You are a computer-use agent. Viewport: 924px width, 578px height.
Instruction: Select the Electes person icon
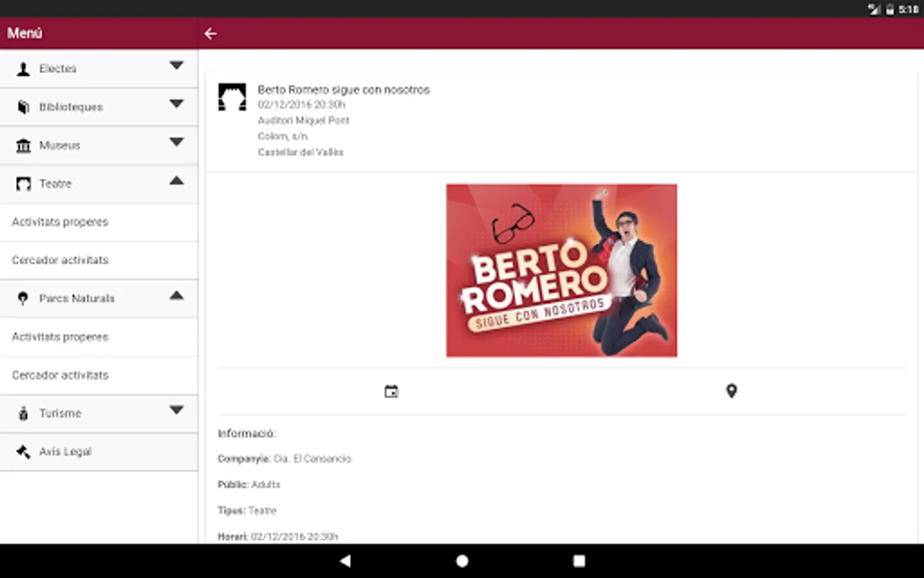pyautogui.click(x=23, y=69)
